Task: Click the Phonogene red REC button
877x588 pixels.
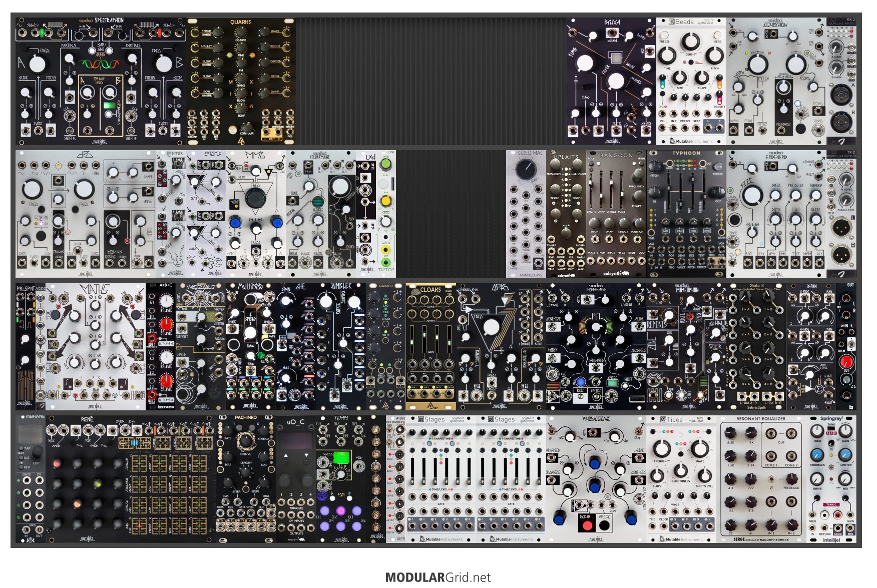Action: [587, 524]
